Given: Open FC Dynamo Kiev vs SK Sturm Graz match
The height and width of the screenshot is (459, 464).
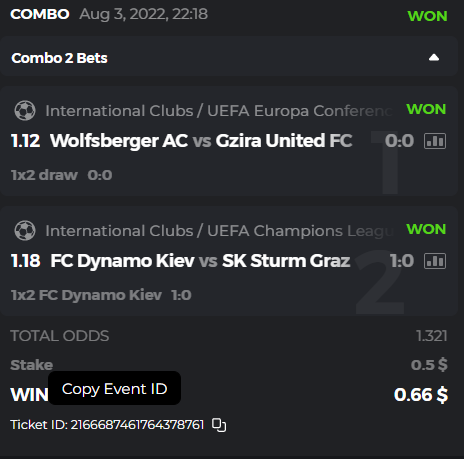Looking at the screenshot, I should coord(200,261).
